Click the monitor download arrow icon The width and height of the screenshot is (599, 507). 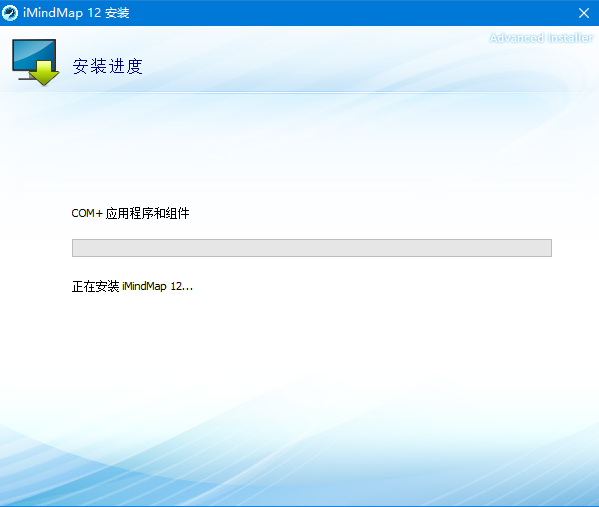[x=36, y=62]
